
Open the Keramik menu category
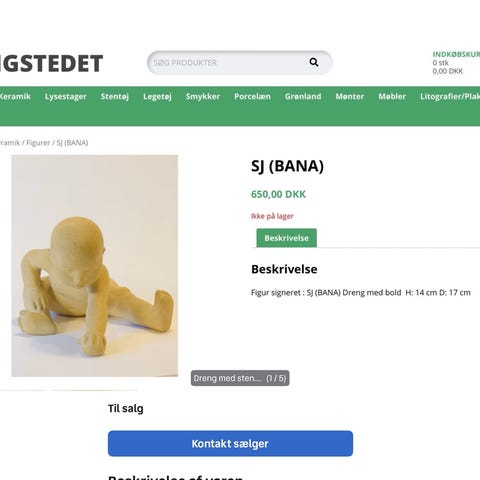point(15,96)
